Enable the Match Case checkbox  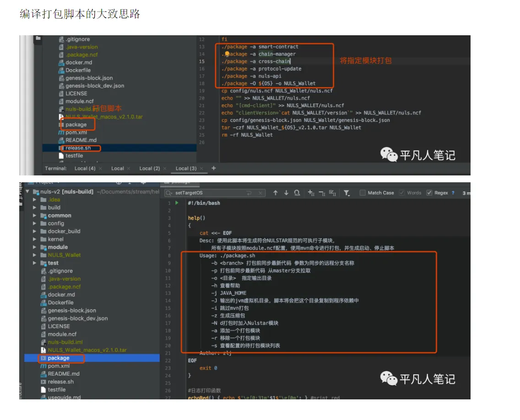(x=363, y=193)
